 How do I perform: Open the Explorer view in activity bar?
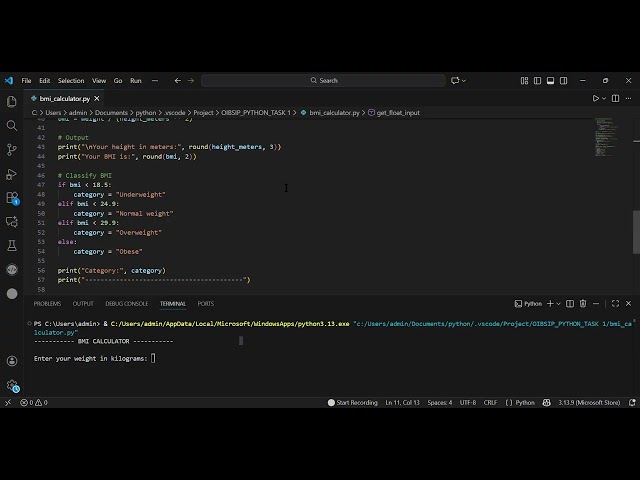(x=12, y=101)
